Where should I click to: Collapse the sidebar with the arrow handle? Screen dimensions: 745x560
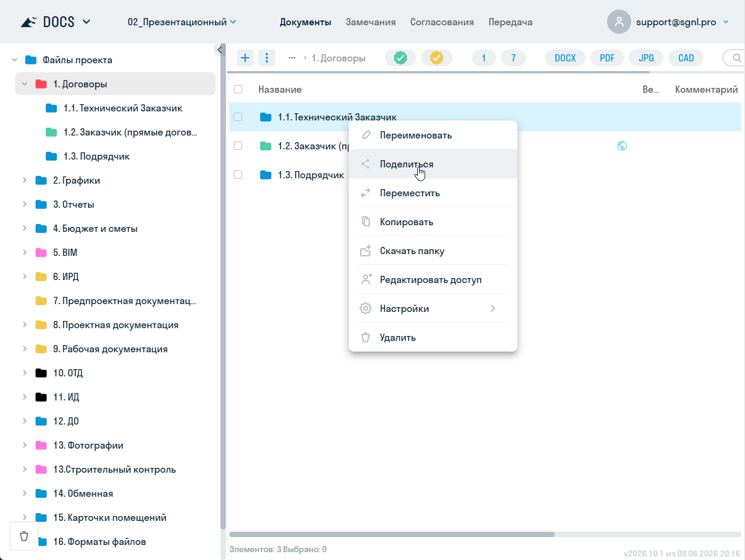point(220,49)
